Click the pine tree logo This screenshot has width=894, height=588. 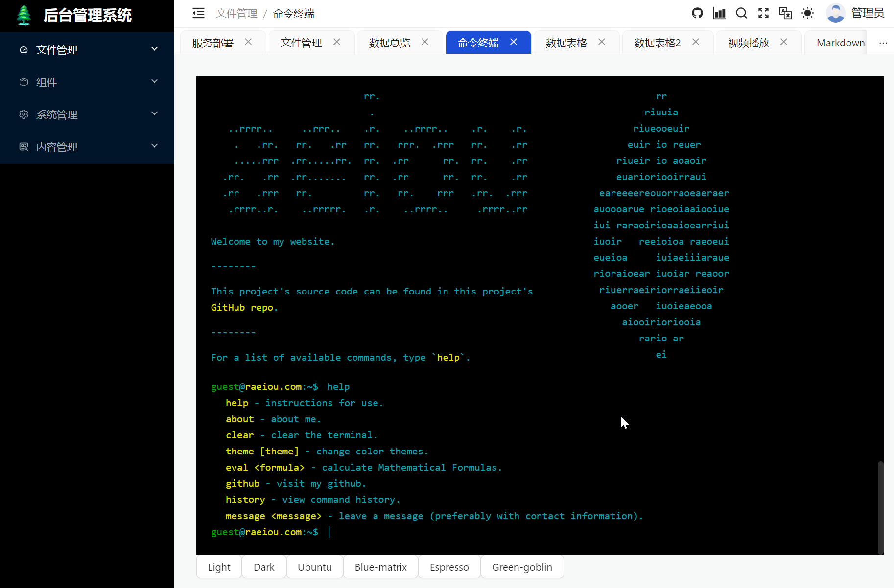[x=24, y=15]
